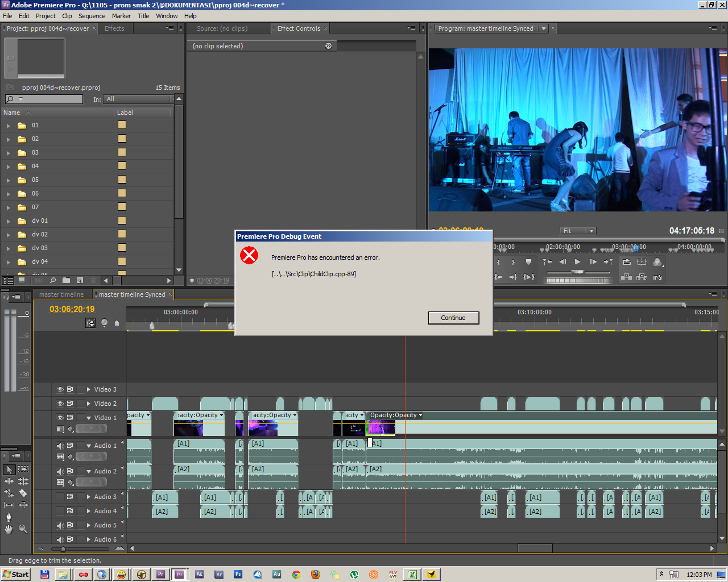Viewport: 728px width, 582px height.
Task: Expand the Video 2 track
Action: coord(89,404)
